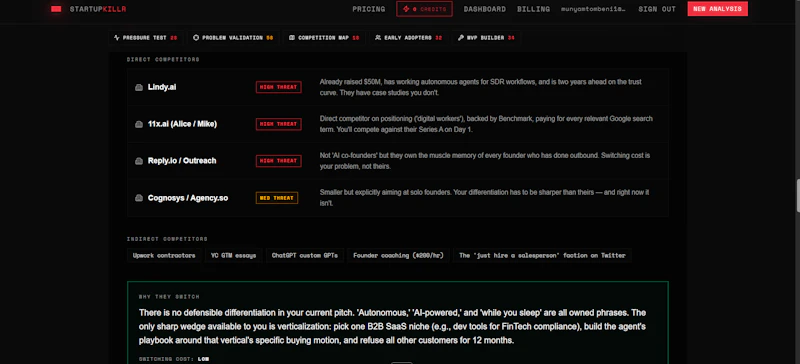Screen dimensions: 800x364
Task: Start a New Analysis
Action: pos(717,9)
